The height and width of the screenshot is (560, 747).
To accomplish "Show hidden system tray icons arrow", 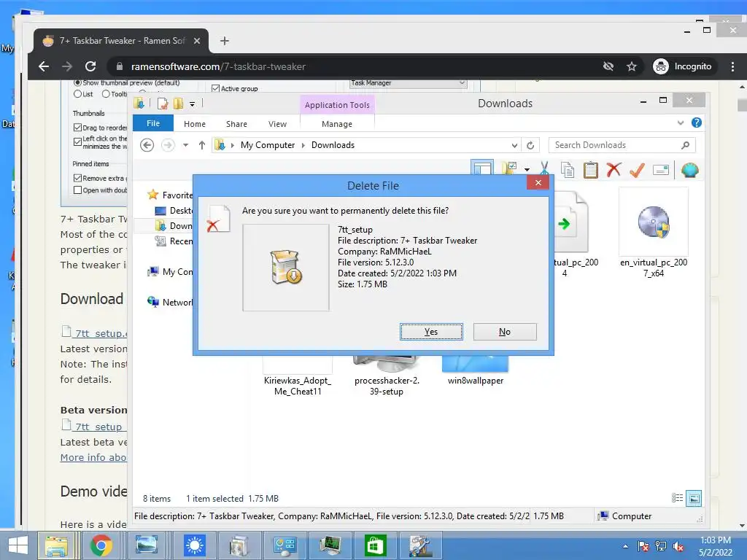I will point(625,546).
